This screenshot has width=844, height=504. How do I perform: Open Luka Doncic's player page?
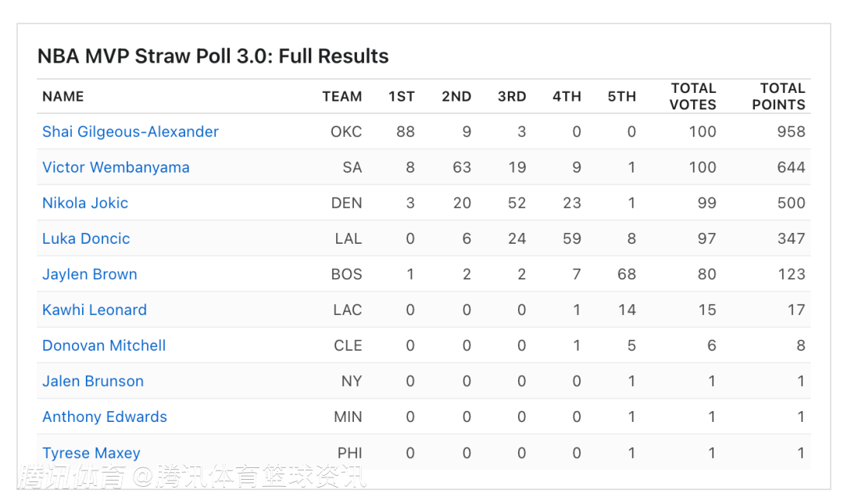tap(86, 239)
